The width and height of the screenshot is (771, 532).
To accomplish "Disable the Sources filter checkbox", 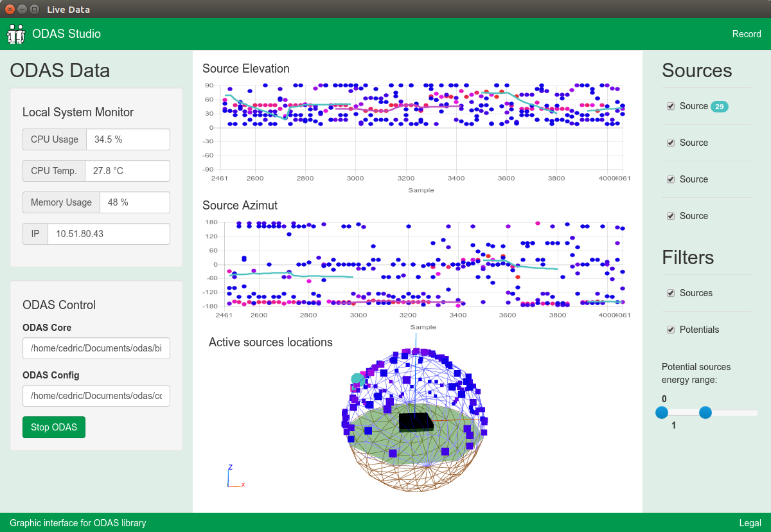I will pos(671,293).
